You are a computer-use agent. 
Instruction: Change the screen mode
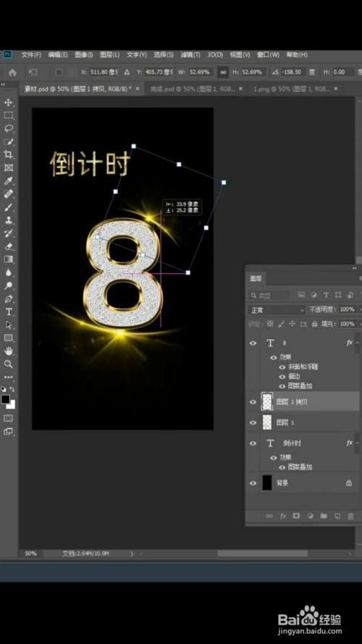click(x=8, y=431)
